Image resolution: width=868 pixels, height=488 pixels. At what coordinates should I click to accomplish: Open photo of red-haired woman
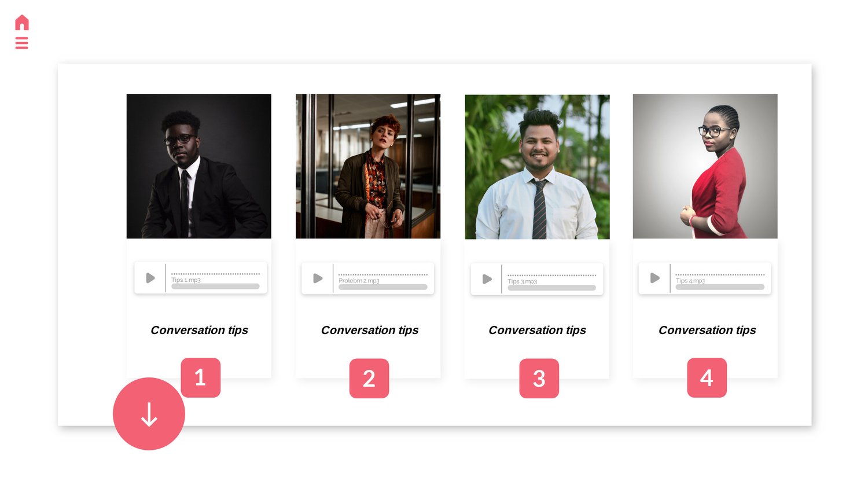(x=368, y=166)
